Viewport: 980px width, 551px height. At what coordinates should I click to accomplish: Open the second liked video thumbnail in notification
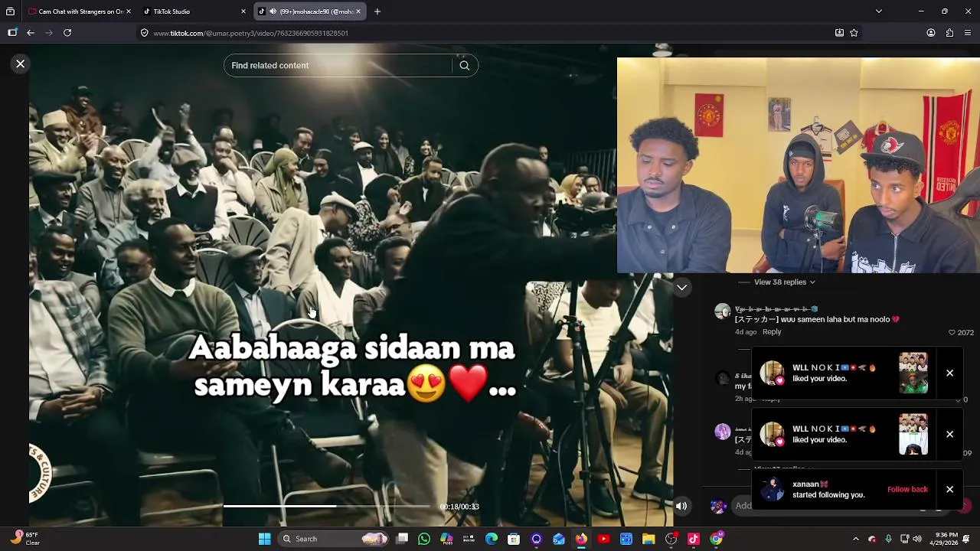pyautogui.click(x=913, y=434)
